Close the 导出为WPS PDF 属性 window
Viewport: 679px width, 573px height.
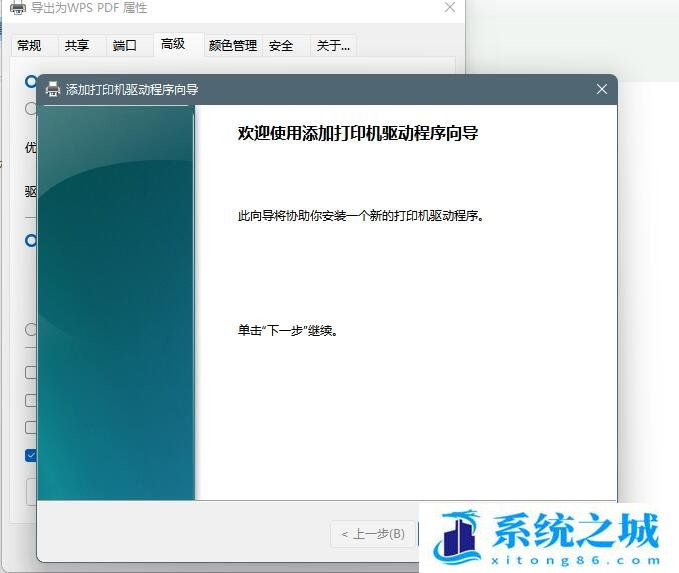450,7
